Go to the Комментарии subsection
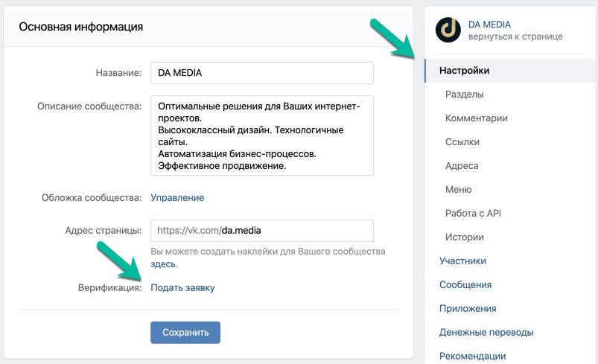This screenshot has width=598, height=364. tap(477, 118)
